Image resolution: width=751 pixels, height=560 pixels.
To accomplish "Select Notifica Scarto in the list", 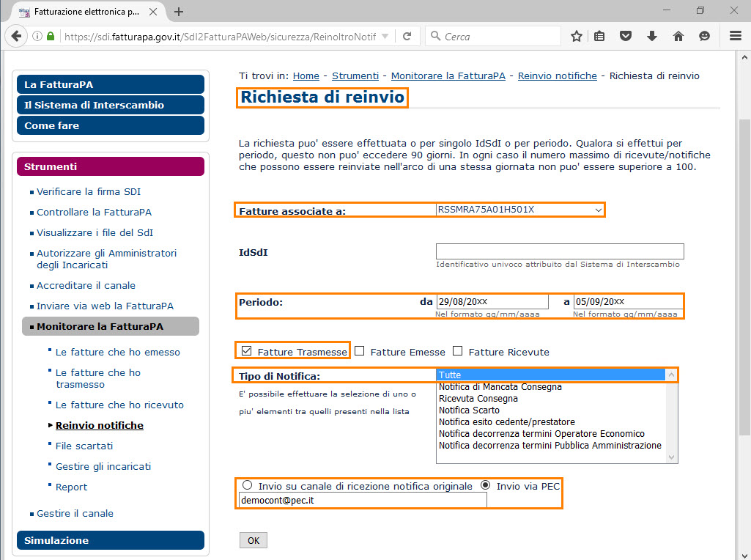I will point(551,410).
